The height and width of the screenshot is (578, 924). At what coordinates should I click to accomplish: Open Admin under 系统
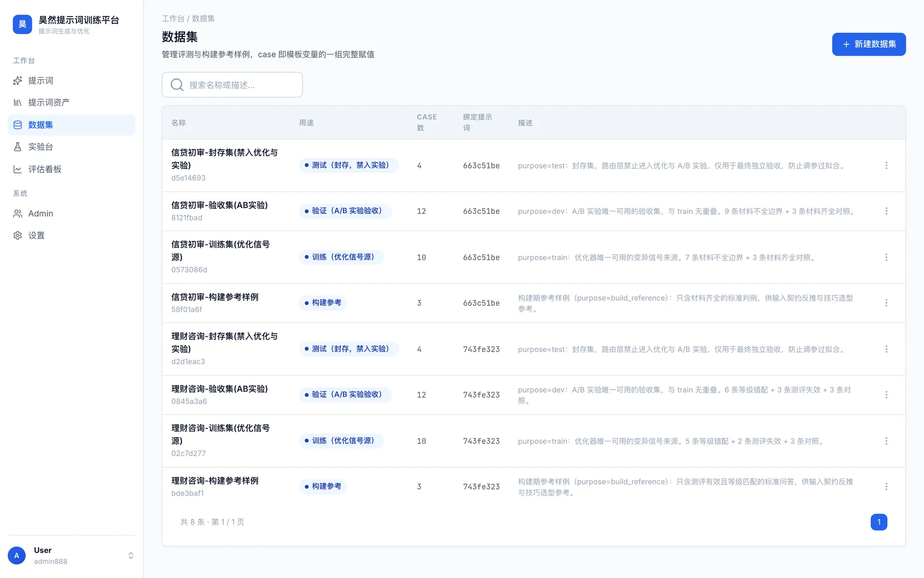pyautogui.click(x=71, y=213)
